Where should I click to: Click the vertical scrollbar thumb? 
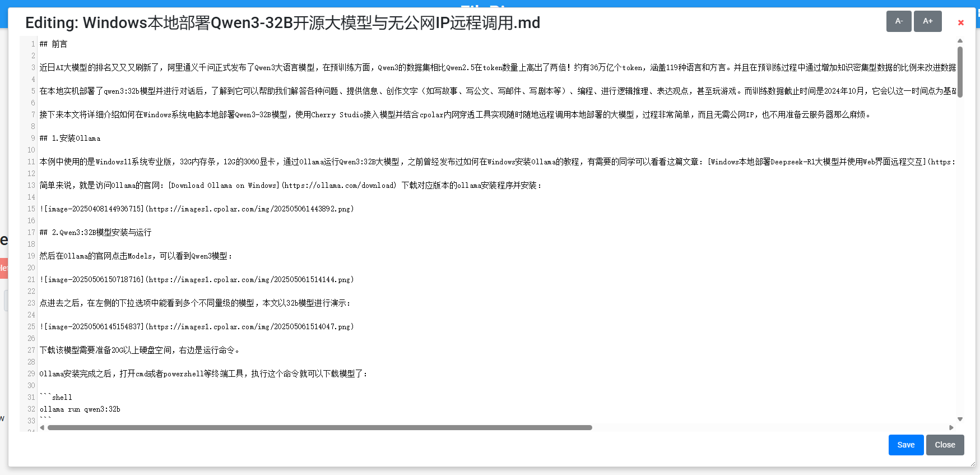(x=960, y=72)
